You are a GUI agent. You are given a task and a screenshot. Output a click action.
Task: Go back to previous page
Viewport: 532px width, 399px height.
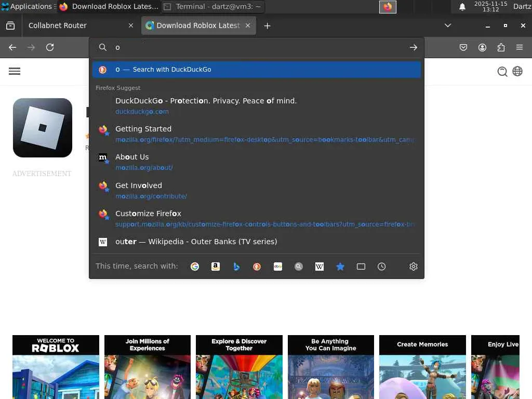[12, 47]
